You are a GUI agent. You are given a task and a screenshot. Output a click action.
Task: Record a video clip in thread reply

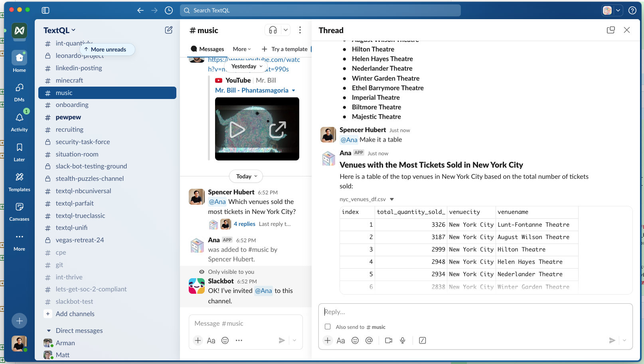pos(389,340)
